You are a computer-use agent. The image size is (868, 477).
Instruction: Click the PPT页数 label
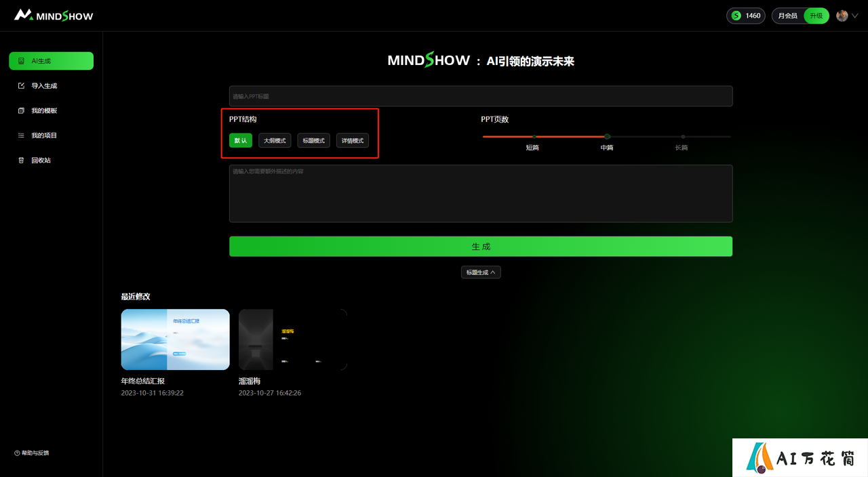(x=495, y=119)
